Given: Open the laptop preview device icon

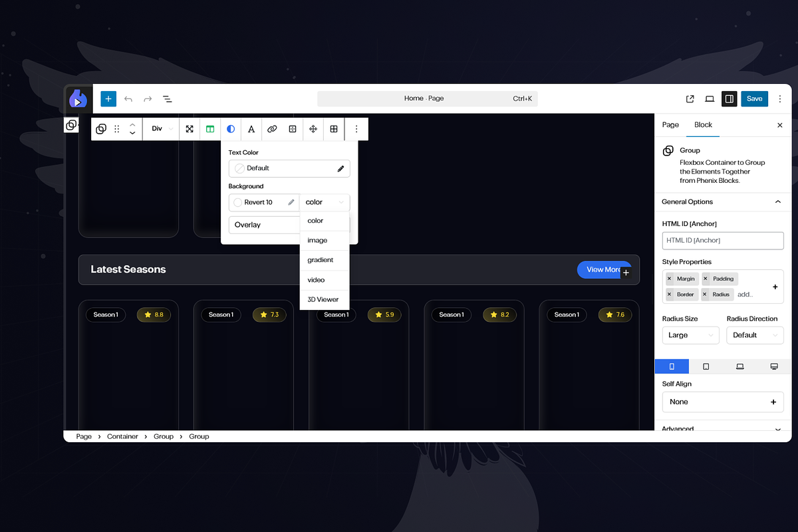Looking at the screenshot, I should point(710,98).
